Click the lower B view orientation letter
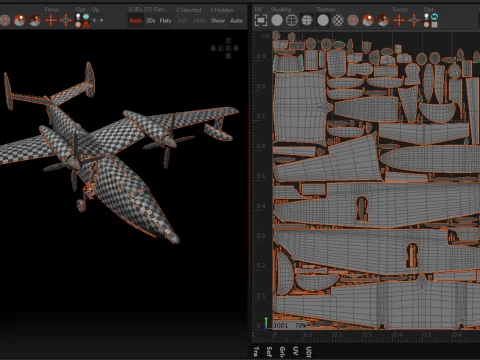The width and height of the screenshot is (480, 360). click(x=228, y=56)
